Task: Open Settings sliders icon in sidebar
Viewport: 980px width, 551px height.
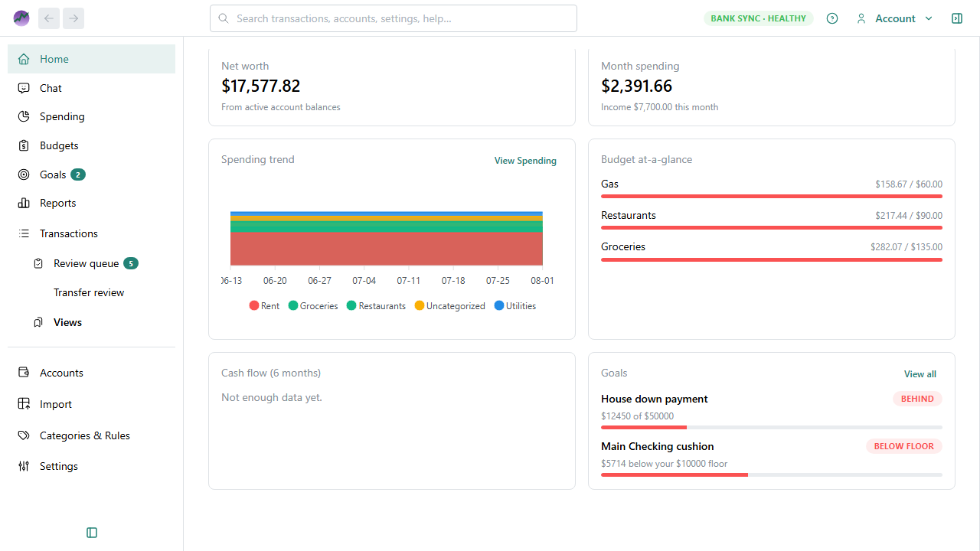Action: [x=24, y=466]
